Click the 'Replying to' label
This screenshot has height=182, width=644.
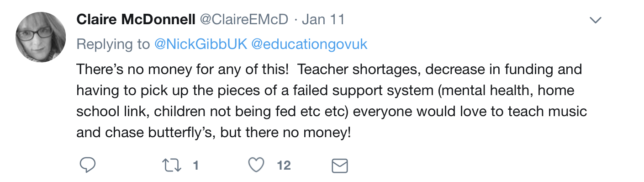click(x=113, y=44)
